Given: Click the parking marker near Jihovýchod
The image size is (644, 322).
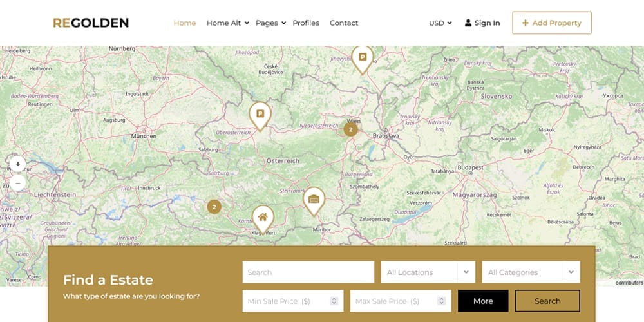Looking at the screenshot, I should pyautogui.click(x=362, y=57).
